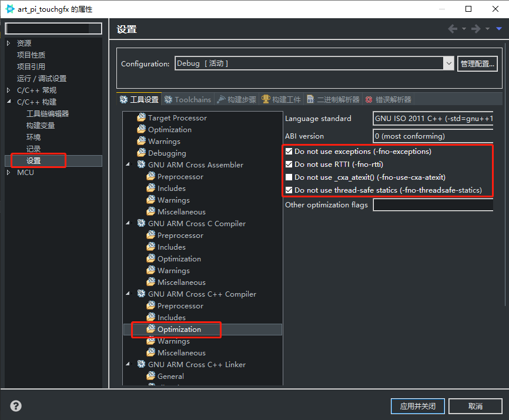
Task: Open the Debugging settings node
Action: (167, 153)
